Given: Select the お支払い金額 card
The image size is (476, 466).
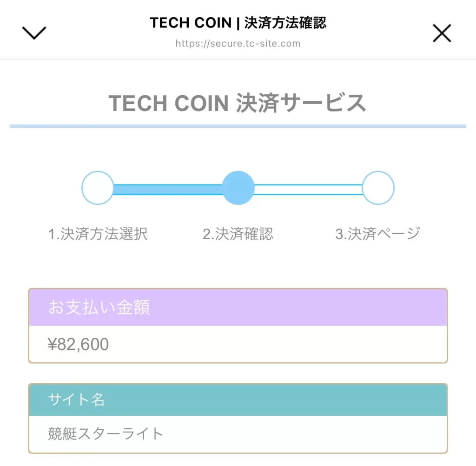Looking at the screenshot, I should [x=238, y=324].
